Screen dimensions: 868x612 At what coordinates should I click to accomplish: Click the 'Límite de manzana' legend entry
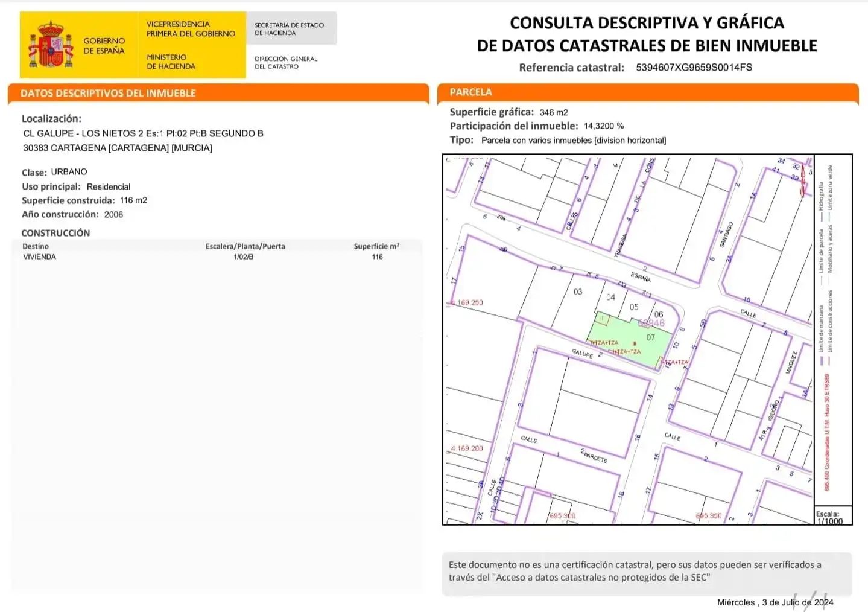[821, 334]
